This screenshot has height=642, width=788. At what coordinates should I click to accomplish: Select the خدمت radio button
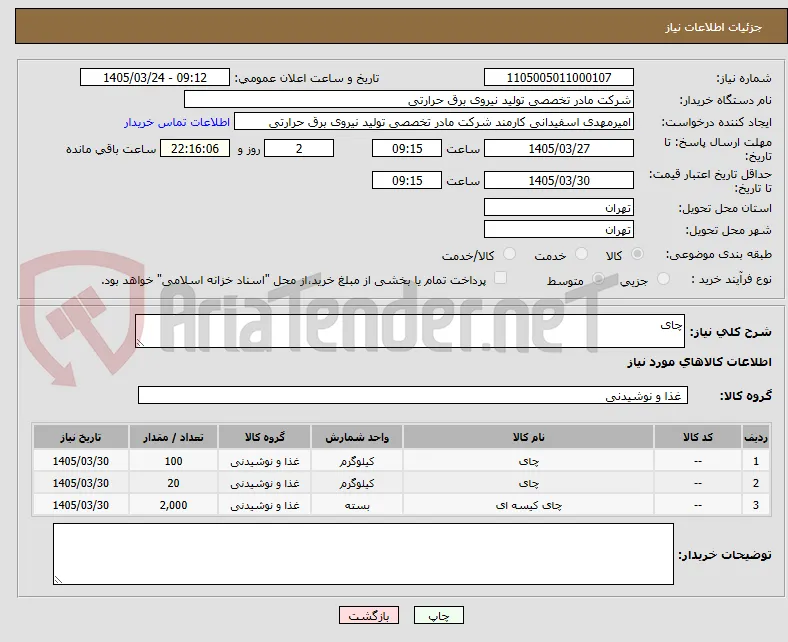point(581,254)
